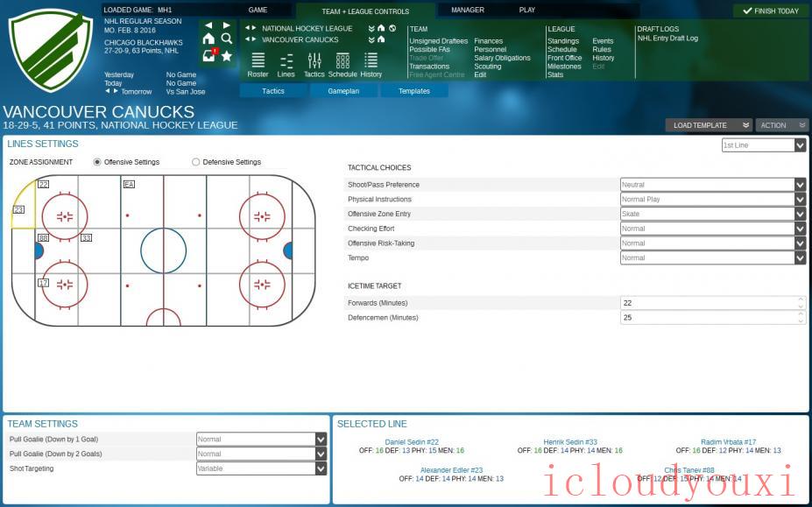Switch to the MANAGER top tab
The width and height of the screenshot is (812, 507).
[x=468, y=10]
